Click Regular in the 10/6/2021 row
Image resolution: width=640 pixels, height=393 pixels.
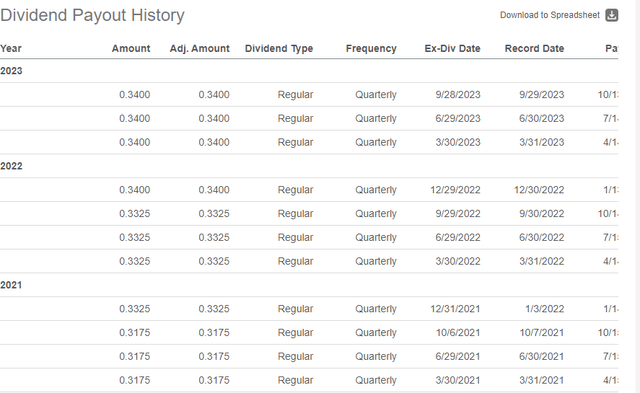point(296,333)
